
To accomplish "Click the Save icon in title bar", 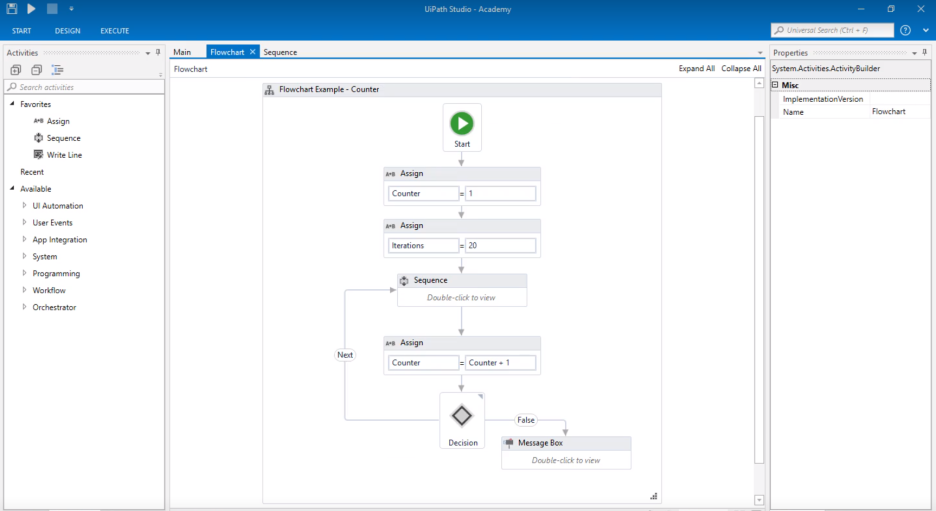I will [x=12, y=9].
